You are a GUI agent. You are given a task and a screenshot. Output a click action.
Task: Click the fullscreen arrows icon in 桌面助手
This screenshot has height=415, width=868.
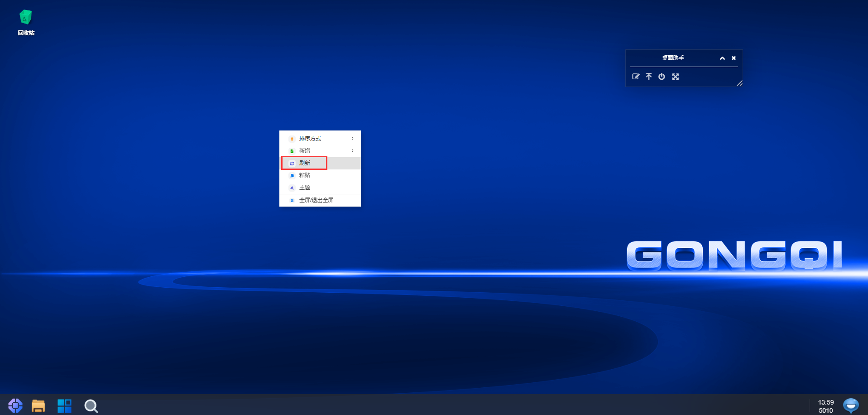675,77
